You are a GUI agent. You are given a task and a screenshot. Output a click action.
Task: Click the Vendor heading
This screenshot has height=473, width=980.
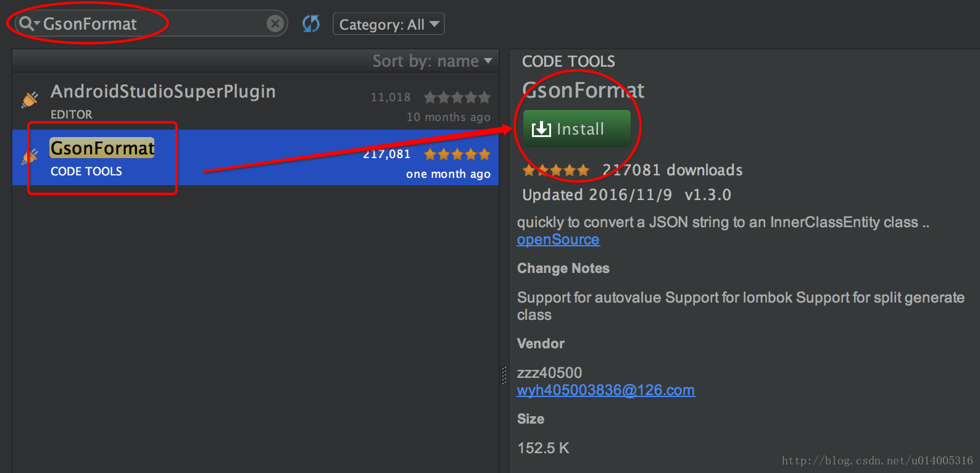coord(541,344)
